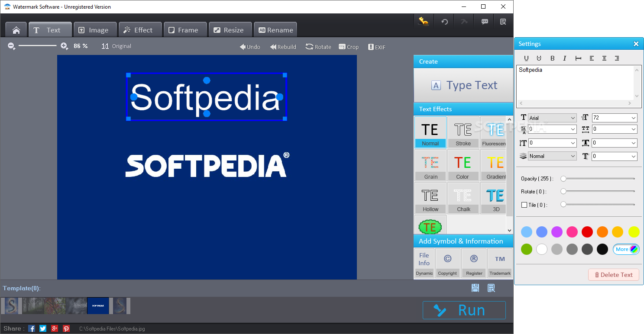
Task: Open the character spacing dropdown under size 72
Action: [x=615, y=129]
